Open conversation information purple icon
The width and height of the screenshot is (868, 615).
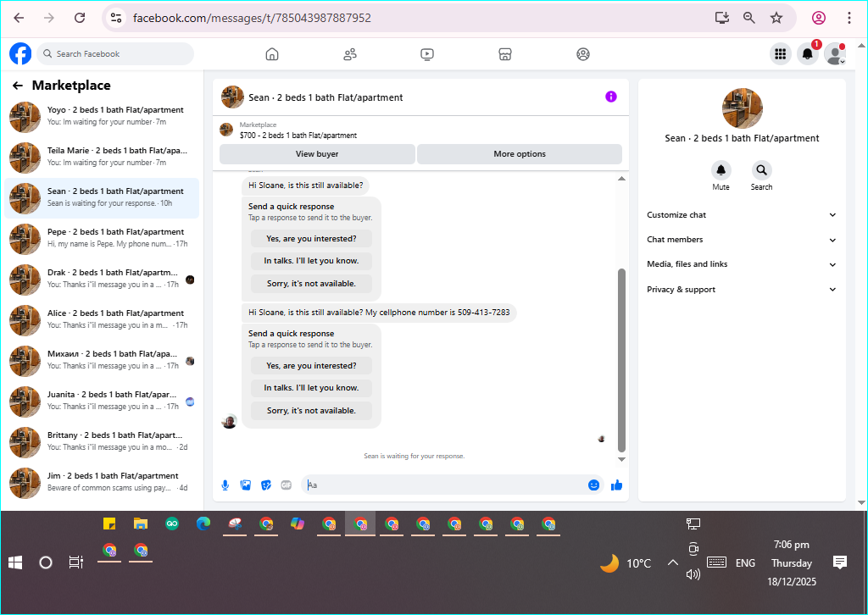610,97
